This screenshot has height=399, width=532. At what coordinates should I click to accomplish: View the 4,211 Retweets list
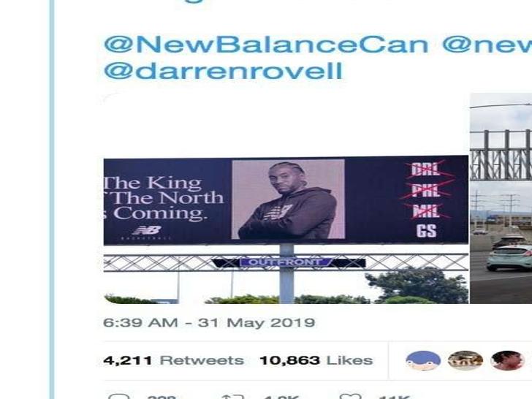(x=173, y=360)
